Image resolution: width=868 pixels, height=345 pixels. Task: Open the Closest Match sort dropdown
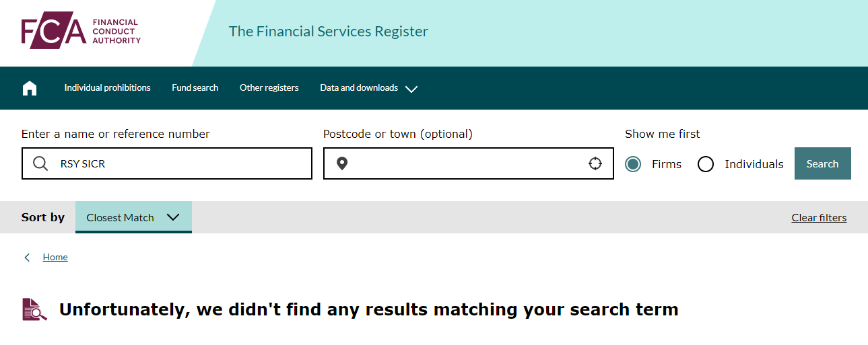click(x=133, y=217)
